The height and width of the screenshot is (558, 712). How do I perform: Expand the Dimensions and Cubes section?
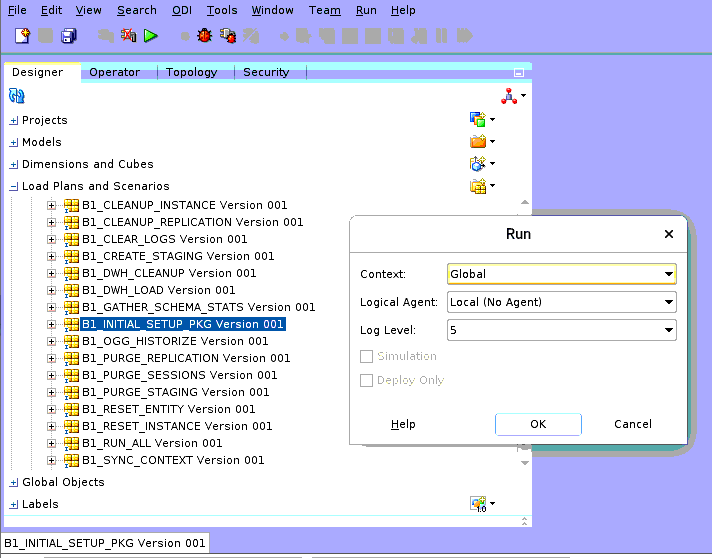point(14,164)
